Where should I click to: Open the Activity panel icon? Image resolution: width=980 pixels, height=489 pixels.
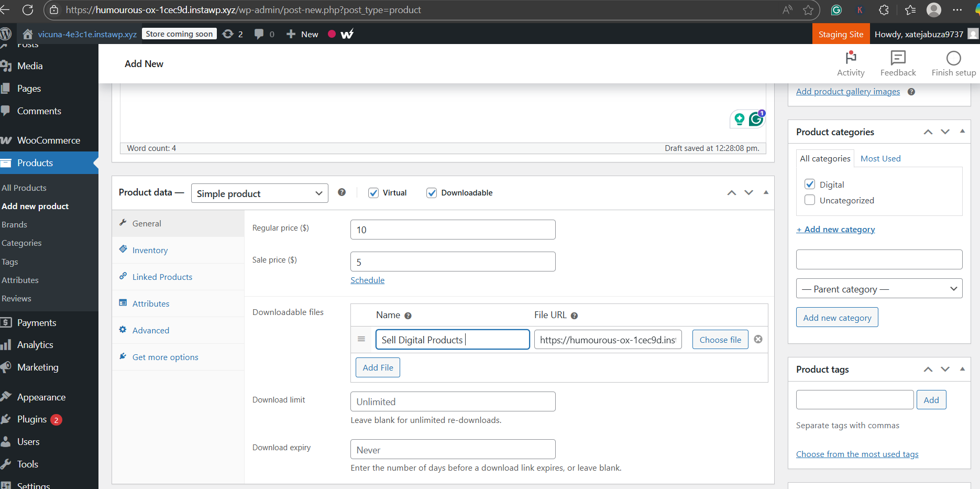click(x=851, y=58)
